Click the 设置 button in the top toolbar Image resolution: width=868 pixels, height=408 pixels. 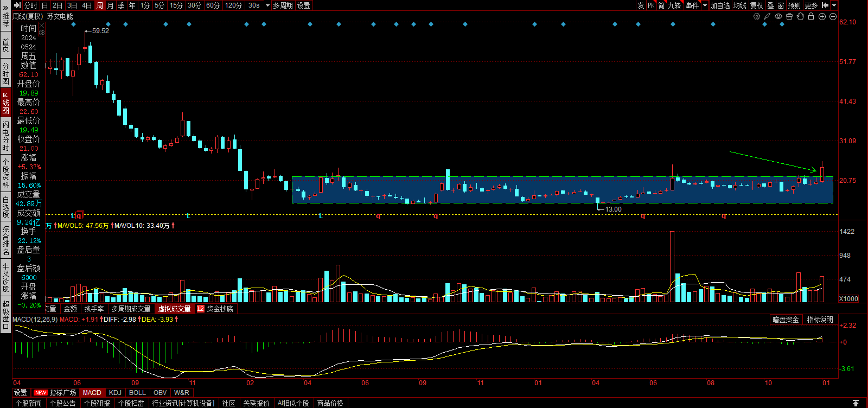(x=304, y=5)
